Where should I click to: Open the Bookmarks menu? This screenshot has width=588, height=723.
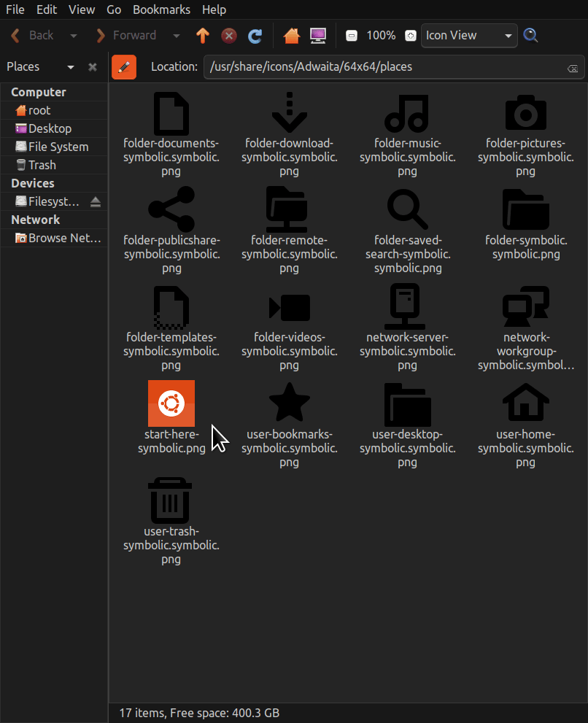coord(161,9)
